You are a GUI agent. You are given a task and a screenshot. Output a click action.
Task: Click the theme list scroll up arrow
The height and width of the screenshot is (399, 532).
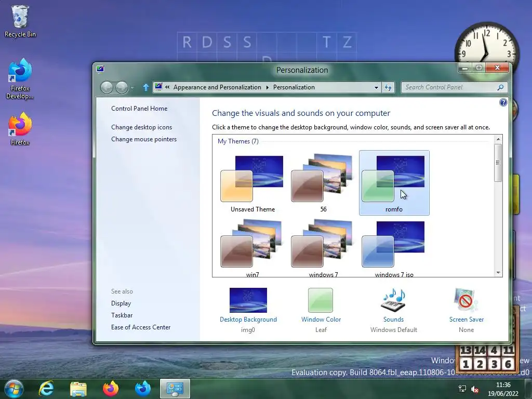(x=498, y=139)
